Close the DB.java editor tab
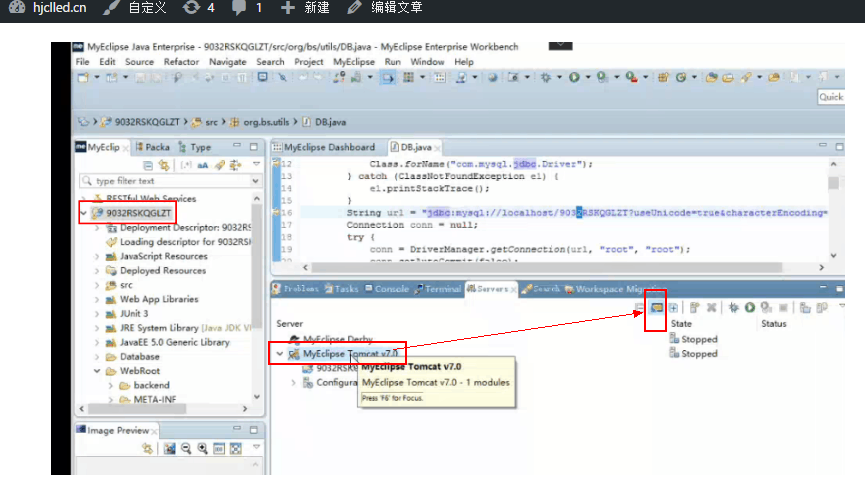 pyautogui.click(x=437, y=148)
